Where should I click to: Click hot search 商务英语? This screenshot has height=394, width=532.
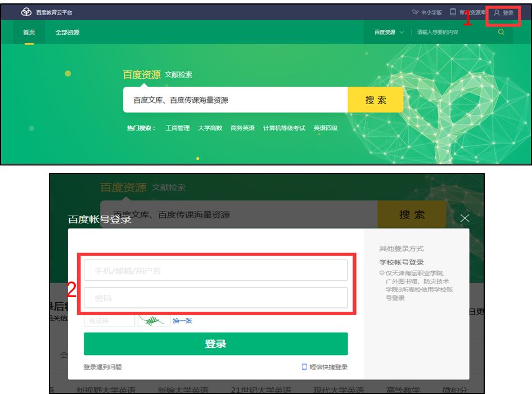click(242, 128)
